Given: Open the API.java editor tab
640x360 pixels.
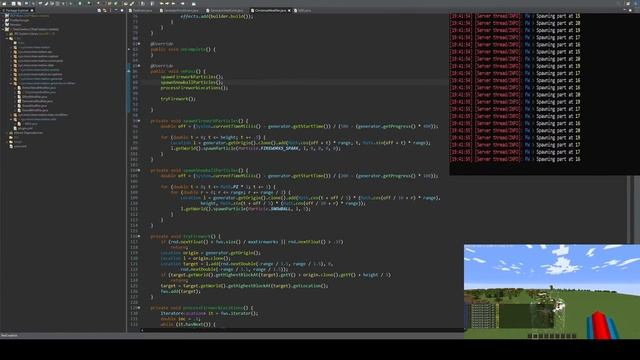Looking at the screenshot, I should pos(302,10).
